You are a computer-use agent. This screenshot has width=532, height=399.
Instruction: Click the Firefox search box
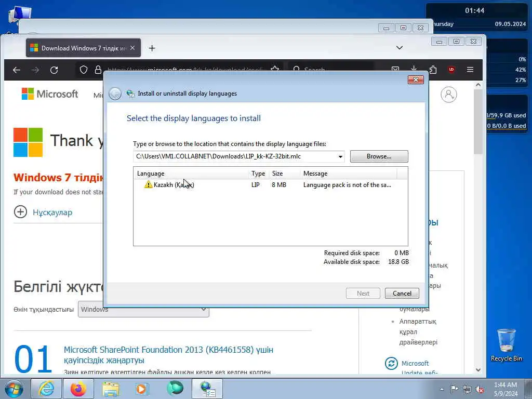click(331, 69)
